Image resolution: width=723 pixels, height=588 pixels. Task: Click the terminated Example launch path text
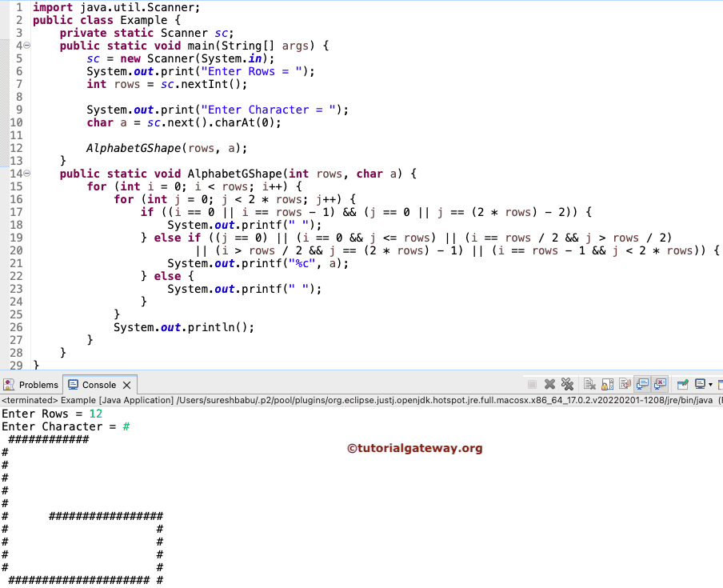pos(358,400)
